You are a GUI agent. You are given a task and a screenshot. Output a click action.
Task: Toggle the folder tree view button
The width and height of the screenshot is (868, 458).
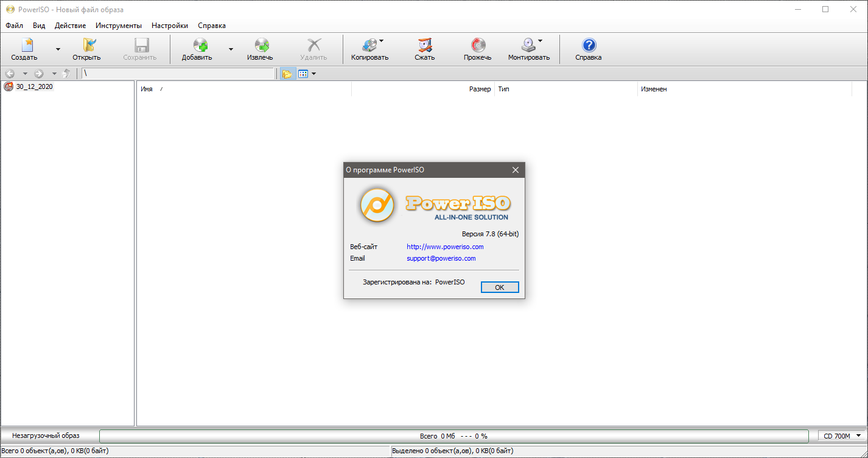point(287,74)
